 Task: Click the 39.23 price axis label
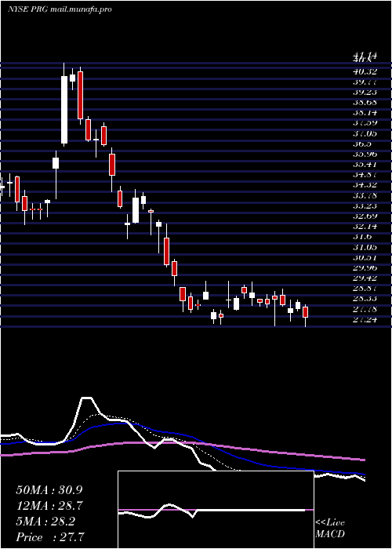(365, 93)
